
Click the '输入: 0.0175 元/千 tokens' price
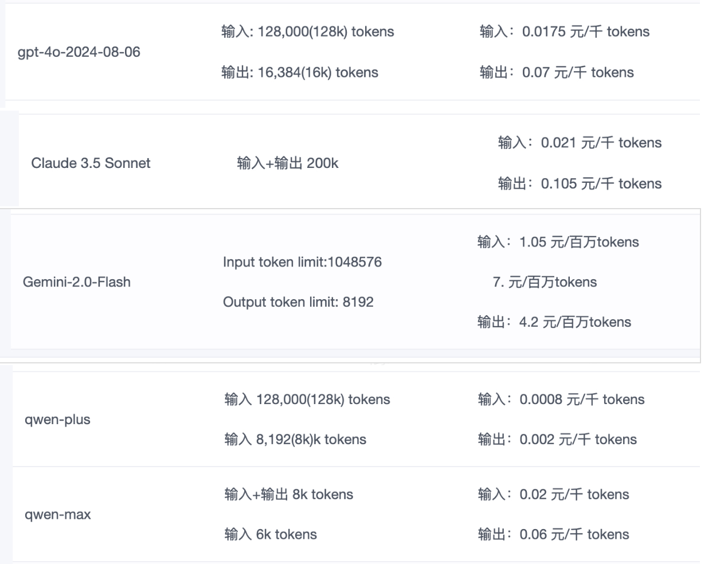pos(565,32)
